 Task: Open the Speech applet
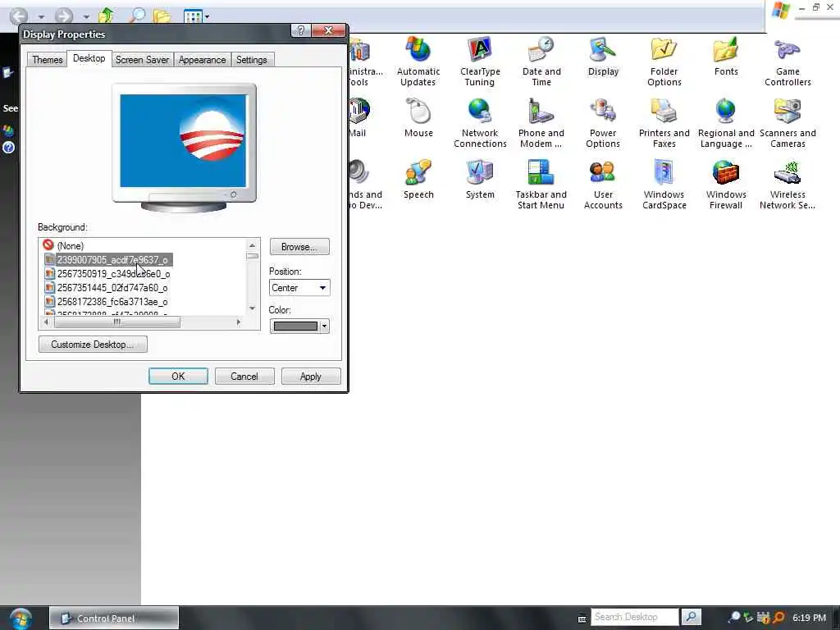418,180
